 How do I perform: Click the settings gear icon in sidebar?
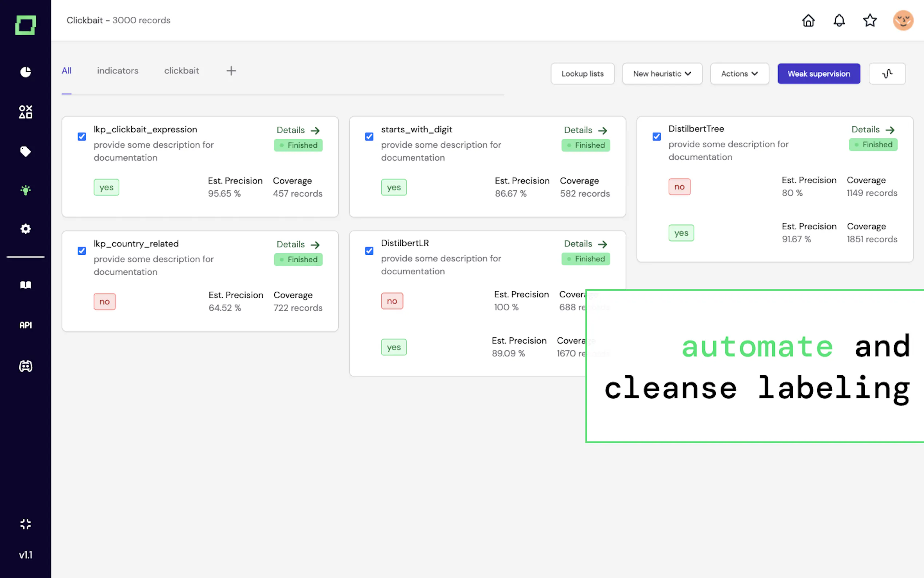[x=25, y=229]
